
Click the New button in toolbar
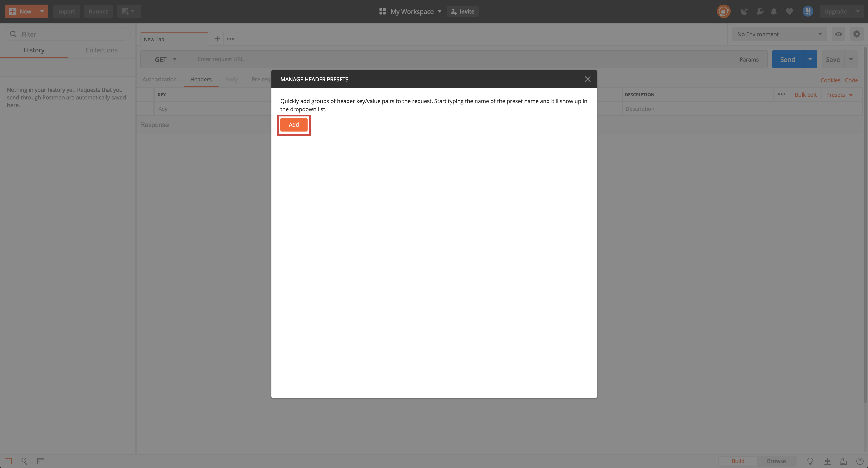click(x=21, y=11)
